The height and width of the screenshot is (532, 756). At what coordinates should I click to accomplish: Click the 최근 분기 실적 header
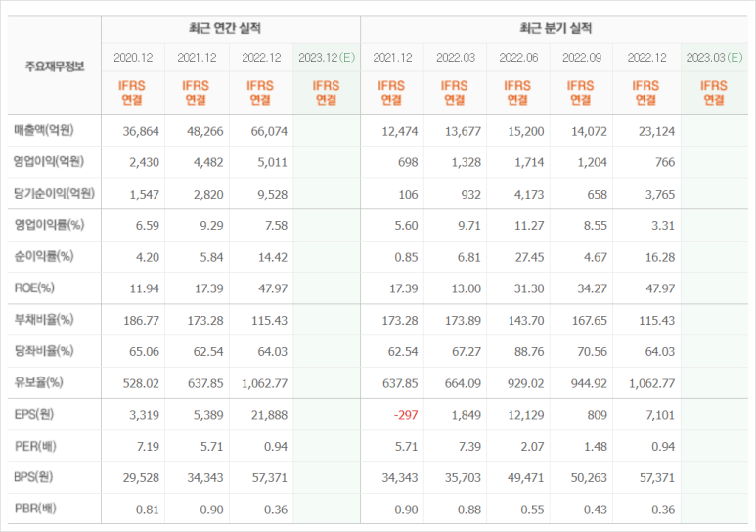pos(556,28)
